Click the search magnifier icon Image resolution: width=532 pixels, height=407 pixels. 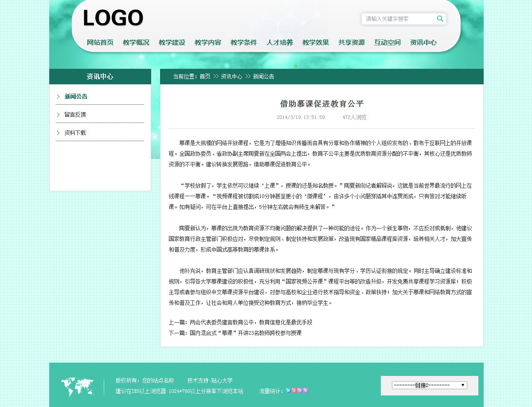[440, 19]
